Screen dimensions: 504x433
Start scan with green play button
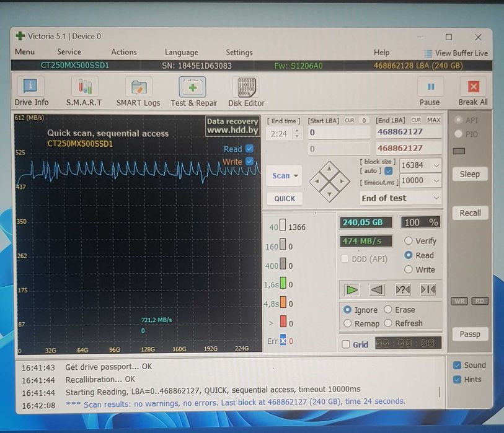(351, 290)
